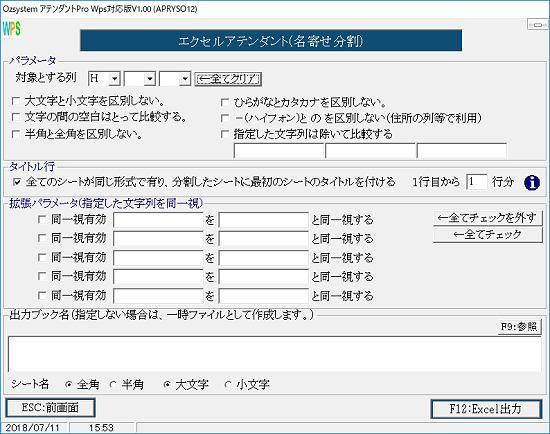
Task: Enable 大文字と小文字を区別しない checkbox
Action: coord(16,101)
